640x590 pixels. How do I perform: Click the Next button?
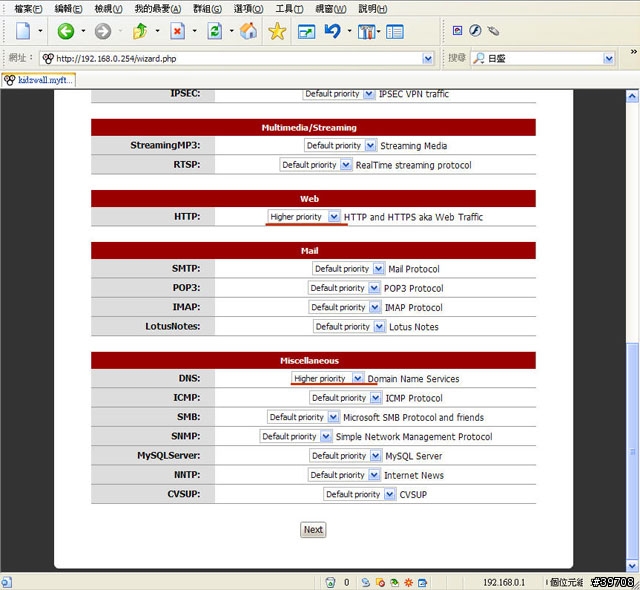[x=313, y=530]
